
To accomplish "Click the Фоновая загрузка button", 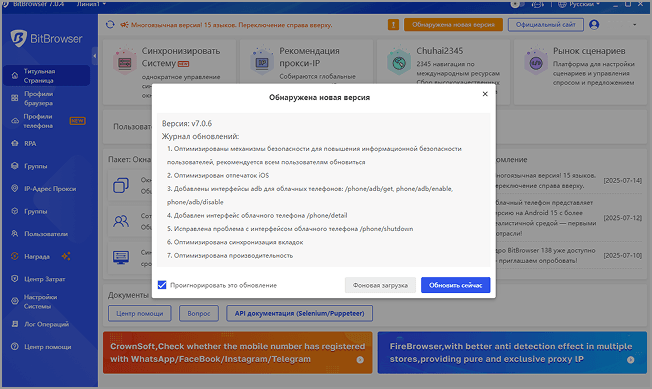I will (x=380, y=285).
